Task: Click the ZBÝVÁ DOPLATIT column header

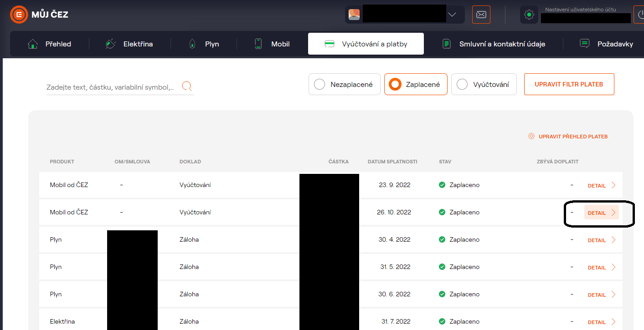Action: [x=558, y=162]
